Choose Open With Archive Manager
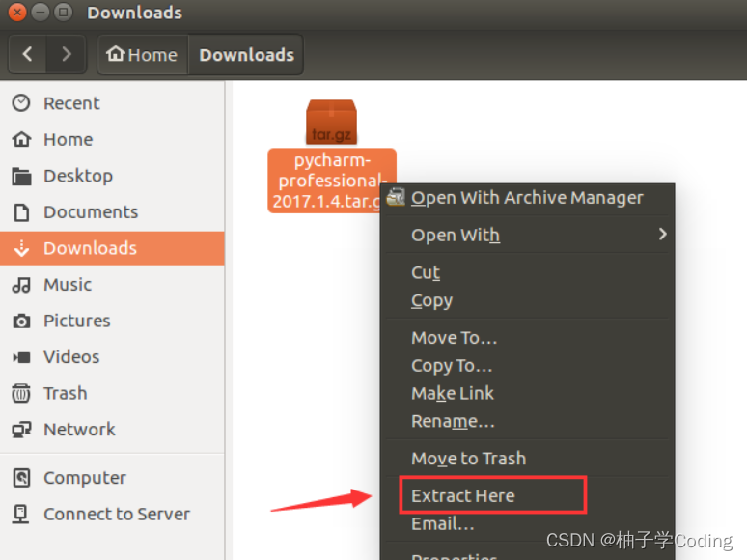The image size is (747, 560). [528, 197]
